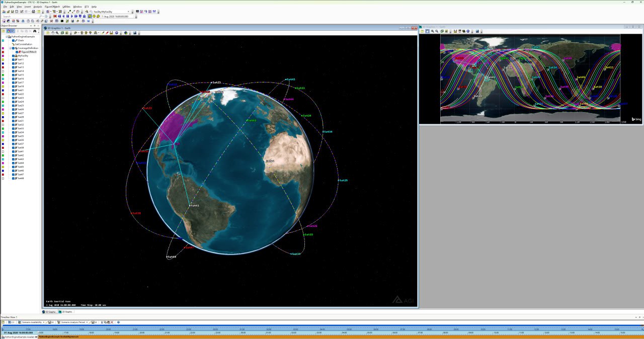Screen dimensions: 644x339
Task: Toggle the MyFacility checkbox
Action: point(13,55)
